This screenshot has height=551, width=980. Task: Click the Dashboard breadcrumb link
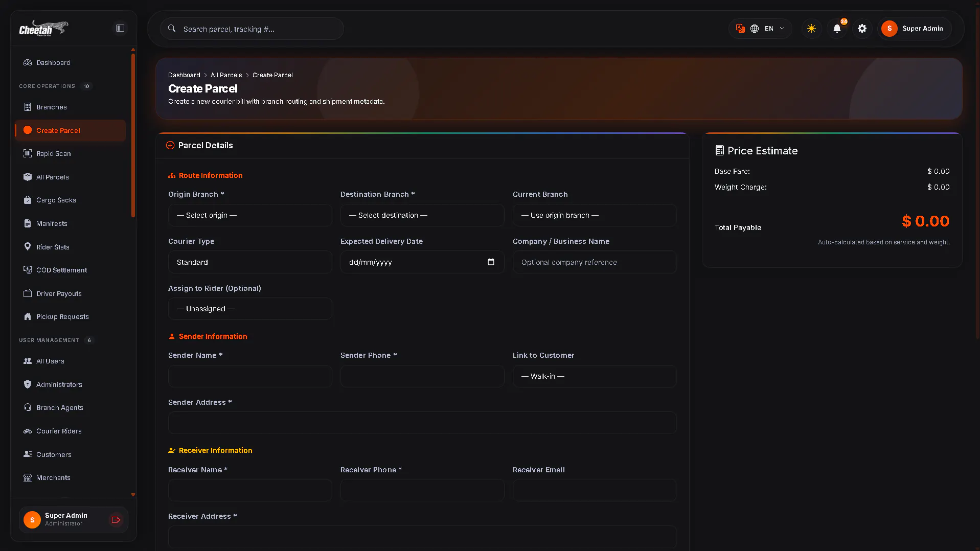point(184,75)
